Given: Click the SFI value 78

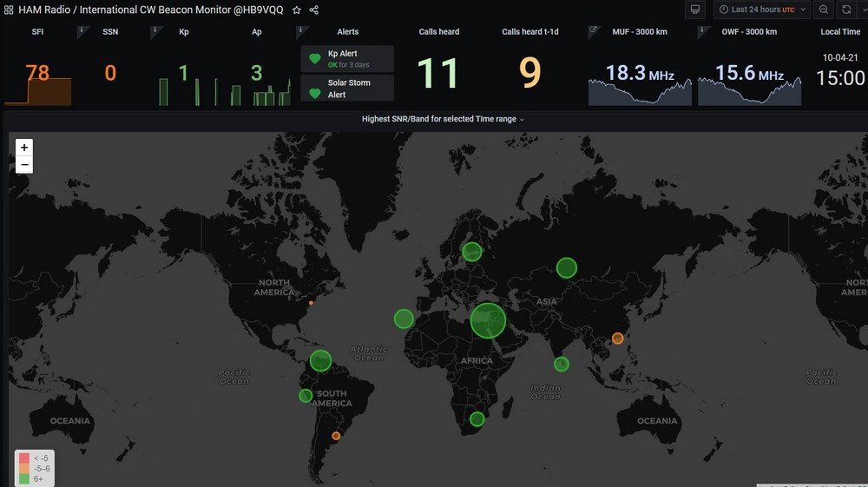Looking at the screenshot, I should pyautogui.click(x=37, y=73).
